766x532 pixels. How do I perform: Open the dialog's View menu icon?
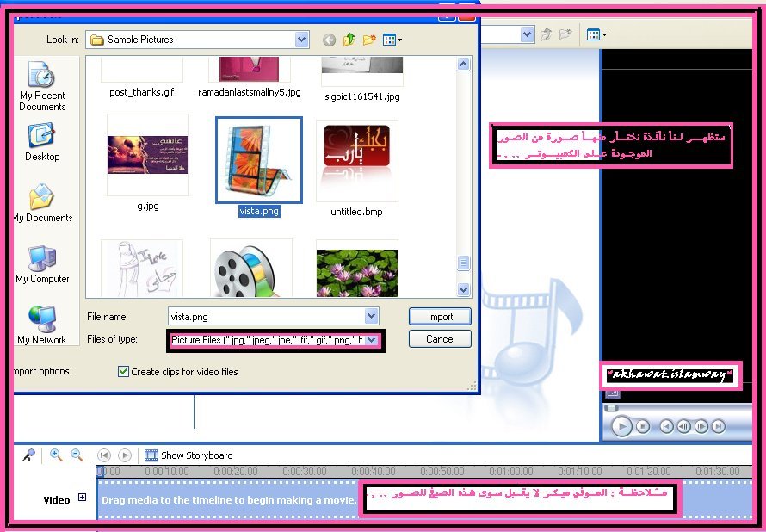pos(392,40)
